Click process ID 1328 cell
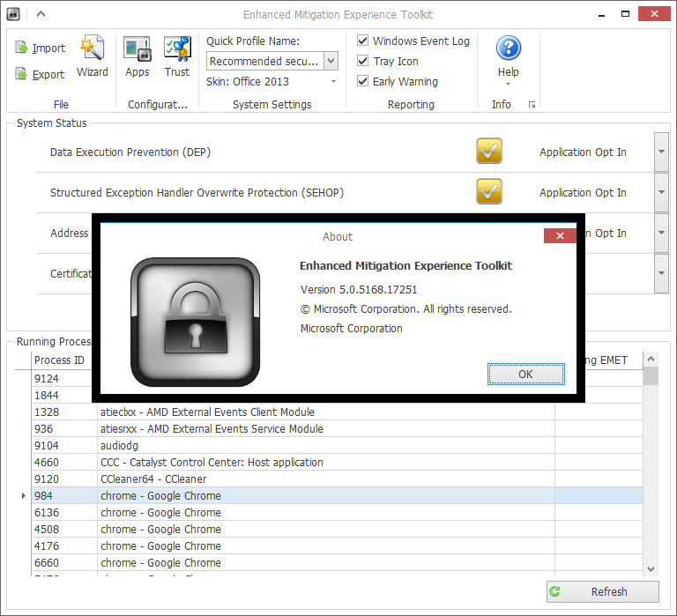677x616 pixels. [64, 412]
